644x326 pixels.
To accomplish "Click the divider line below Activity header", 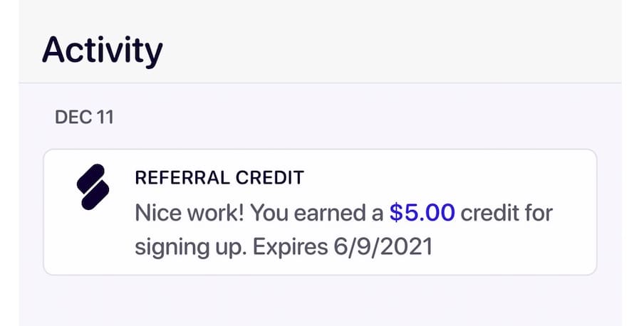I will tap(320, 83).
